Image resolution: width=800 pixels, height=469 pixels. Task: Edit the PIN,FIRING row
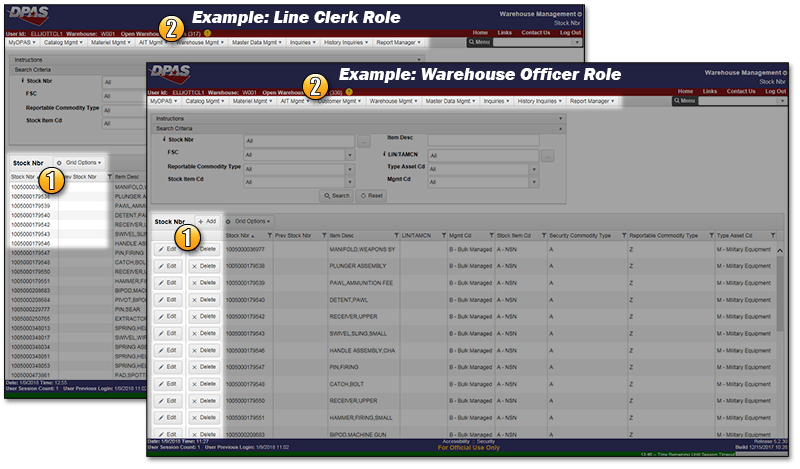pos(168,367)
